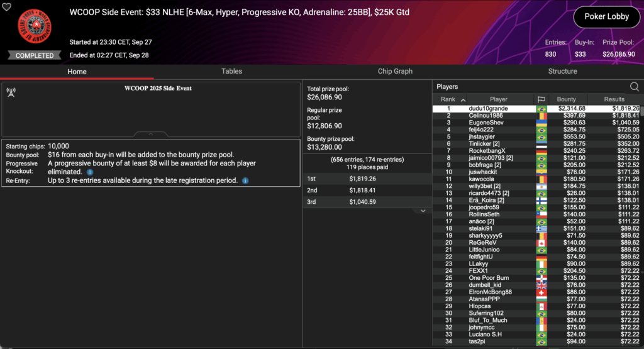Viewport: 644px width, 349px height.
Task: Click the broadcast antenna icon
Action: 11,92
